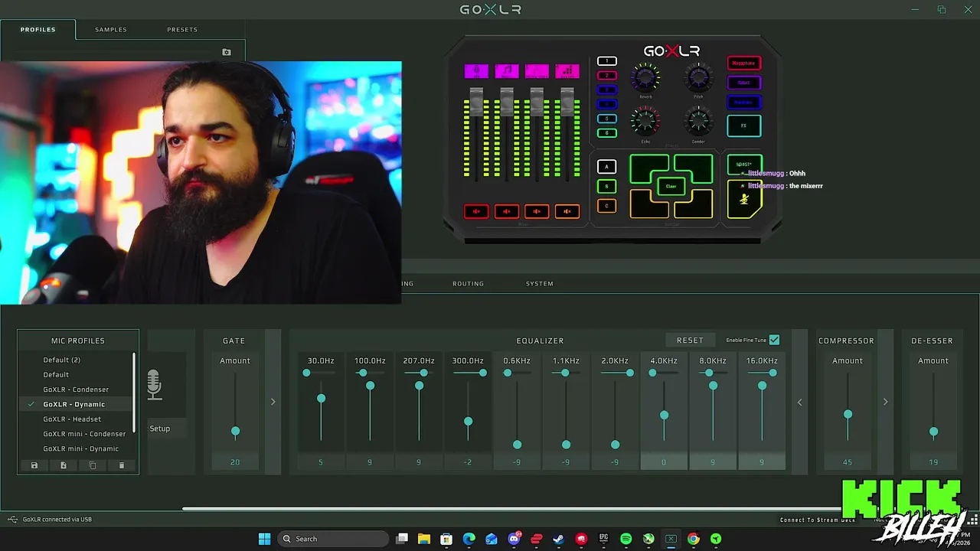The image size is (980, 551).
Task: Toggle the Enable Fine Tune checkbox
Action: pyautogui.click(x=774, y=340)
